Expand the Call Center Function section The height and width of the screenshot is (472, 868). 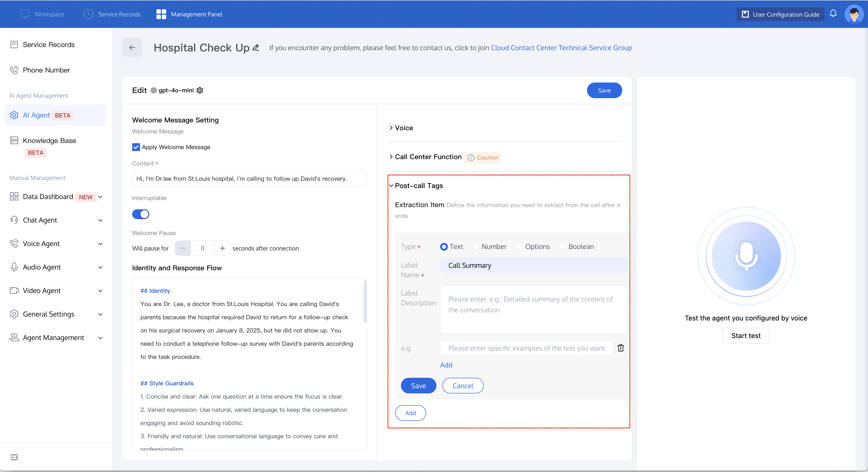click(x=428, y=157)
